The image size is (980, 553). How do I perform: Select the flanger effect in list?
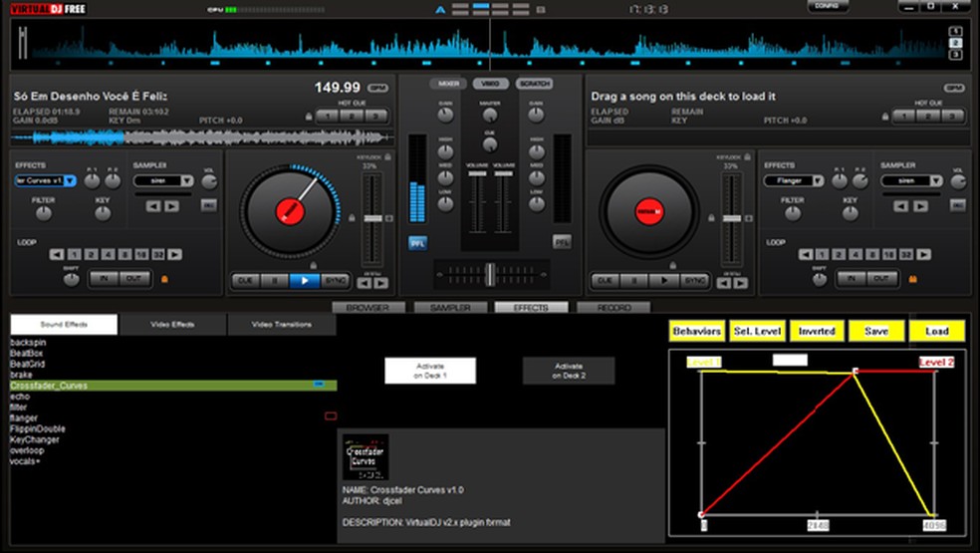pos(173,417)
